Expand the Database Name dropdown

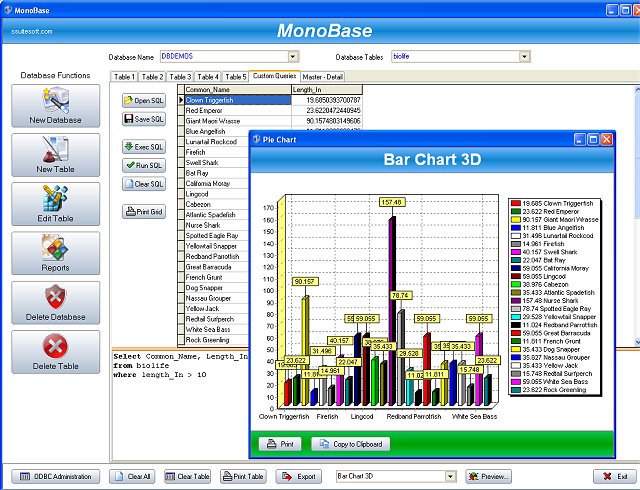click(x=293, y=56)
